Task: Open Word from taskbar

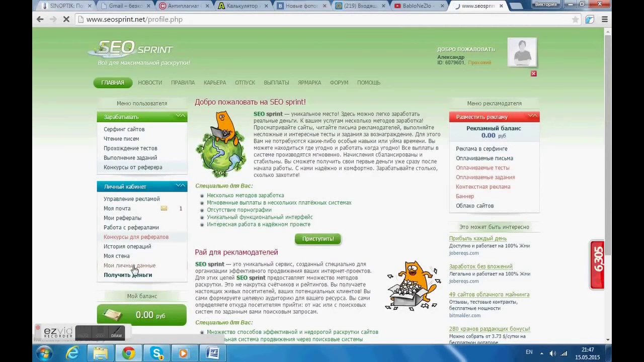Action: pyautogui.click(x=212, y=353)
